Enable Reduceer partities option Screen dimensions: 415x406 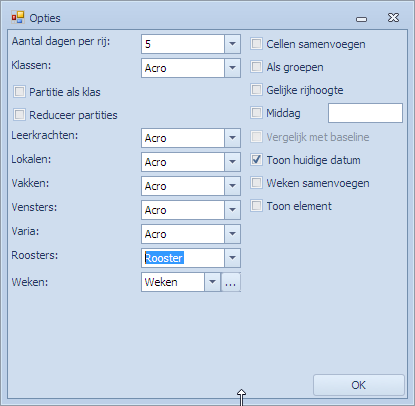click(19, 115)
